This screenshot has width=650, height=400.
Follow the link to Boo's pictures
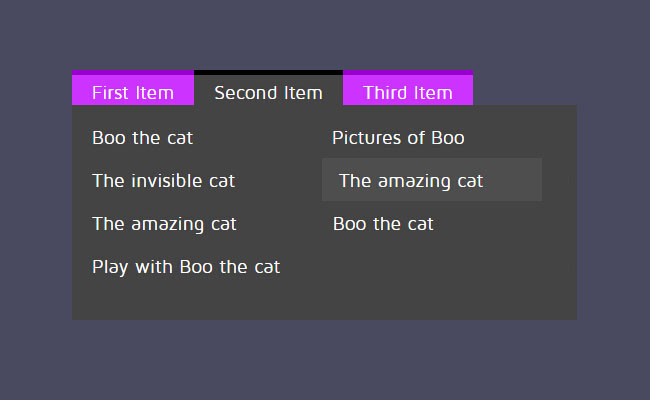(398, 138)
